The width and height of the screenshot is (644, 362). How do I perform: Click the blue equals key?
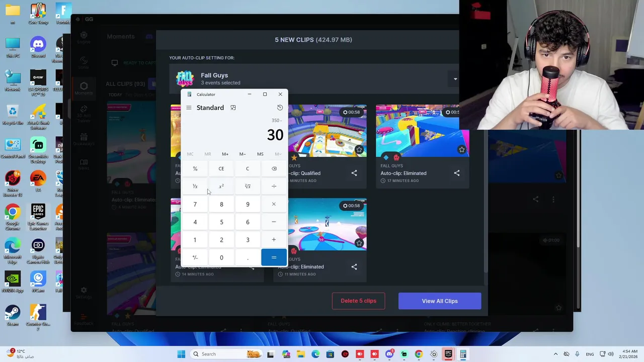(274, 257)
